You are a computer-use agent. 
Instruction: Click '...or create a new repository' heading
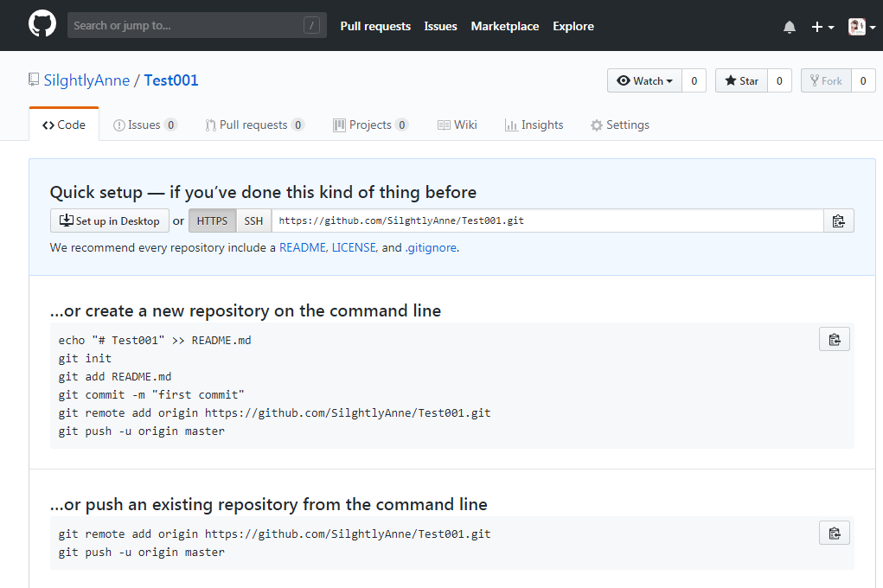point(246,311)
